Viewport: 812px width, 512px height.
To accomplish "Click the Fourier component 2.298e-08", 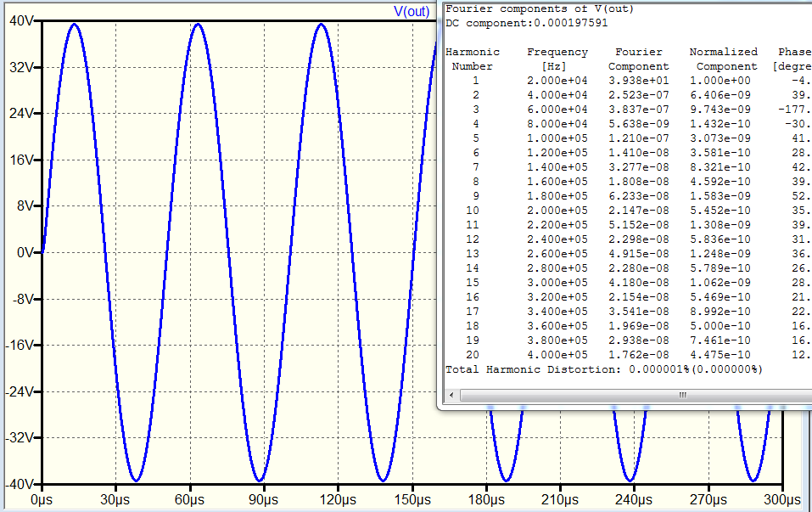I will pos(639,240).
